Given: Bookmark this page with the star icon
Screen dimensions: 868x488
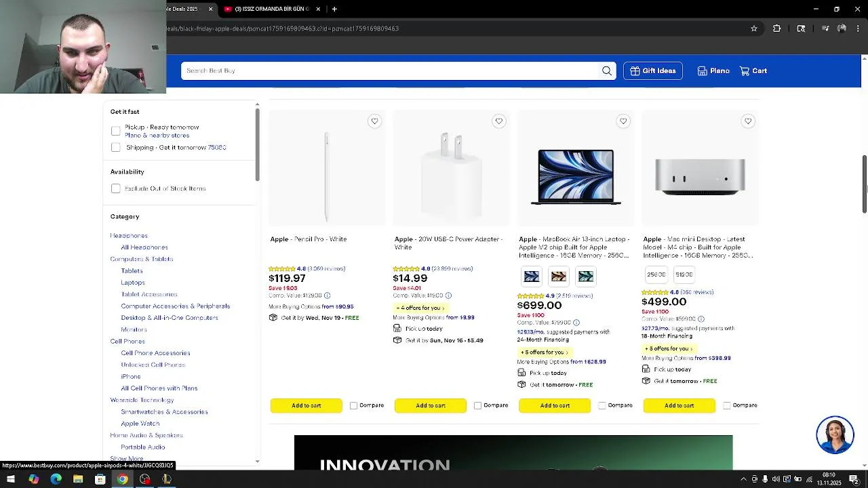Looking at the screenshot, I should point(754,28).
